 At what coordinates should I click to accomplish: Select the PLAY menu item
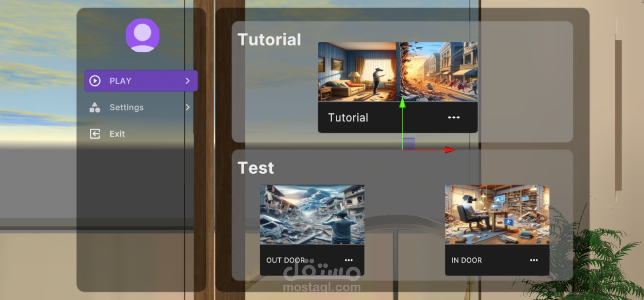point(141,81)
